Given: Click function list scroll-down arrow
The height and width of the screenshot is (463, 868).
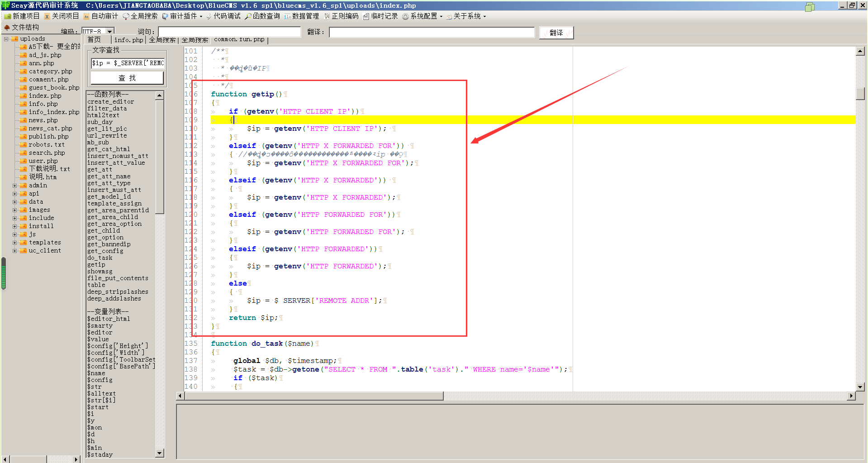Looking at the screenshot, I should [x=159, y=453].
